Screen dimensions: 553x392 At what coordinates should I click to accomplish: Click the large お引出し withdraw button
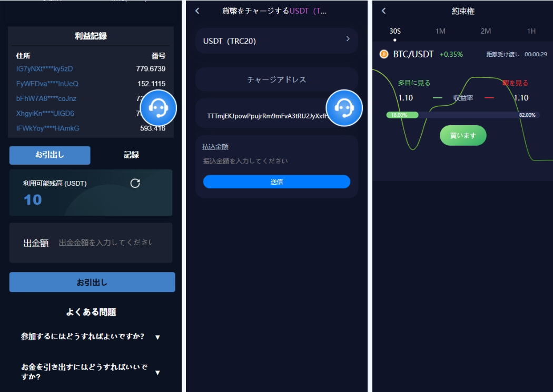coord(92,282)
